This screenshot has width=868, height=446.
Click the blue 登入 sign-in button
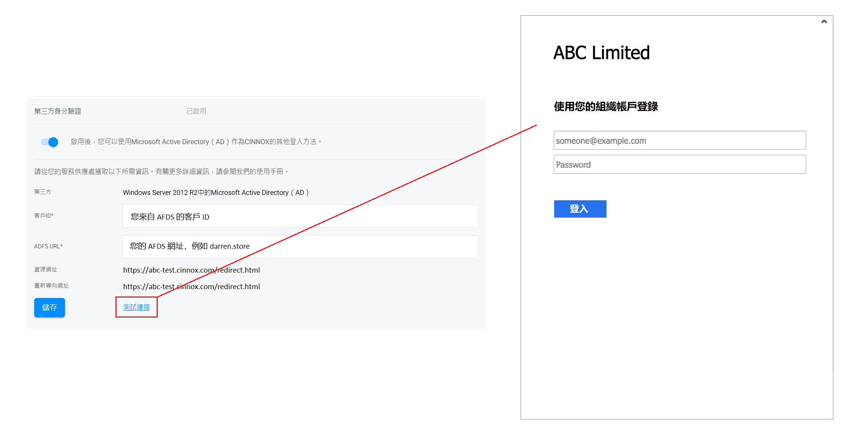coord(580,209)
